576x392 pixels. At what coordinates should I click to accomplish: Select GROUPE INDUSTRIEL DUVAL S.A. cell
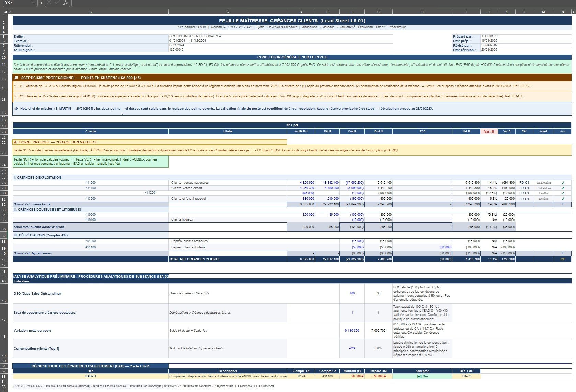click(x=280, y=36)
